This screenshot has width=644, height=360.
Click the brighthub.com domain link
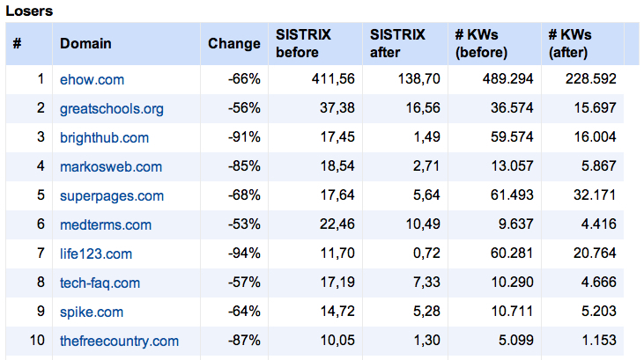click(x=104, y=137)
